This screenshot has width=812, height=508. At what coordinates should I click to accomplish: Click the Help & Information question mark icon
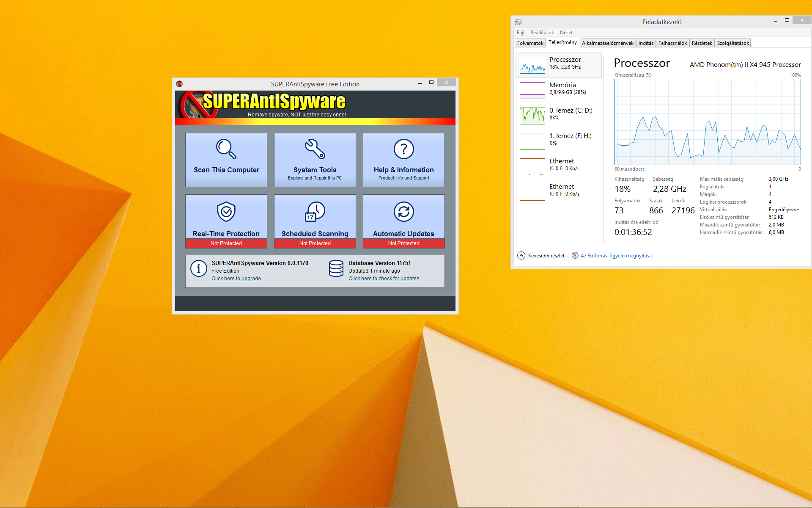coord(403,149)
